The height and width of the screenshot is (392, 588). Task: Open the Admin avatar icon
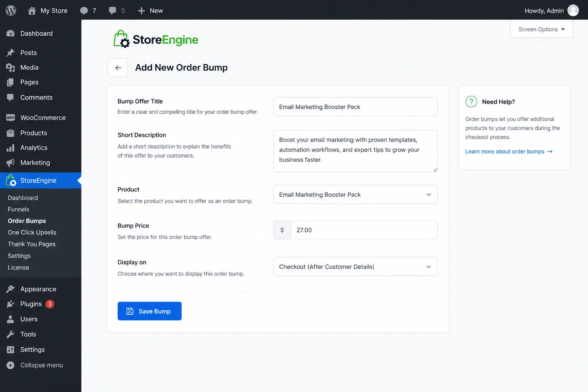573,10
